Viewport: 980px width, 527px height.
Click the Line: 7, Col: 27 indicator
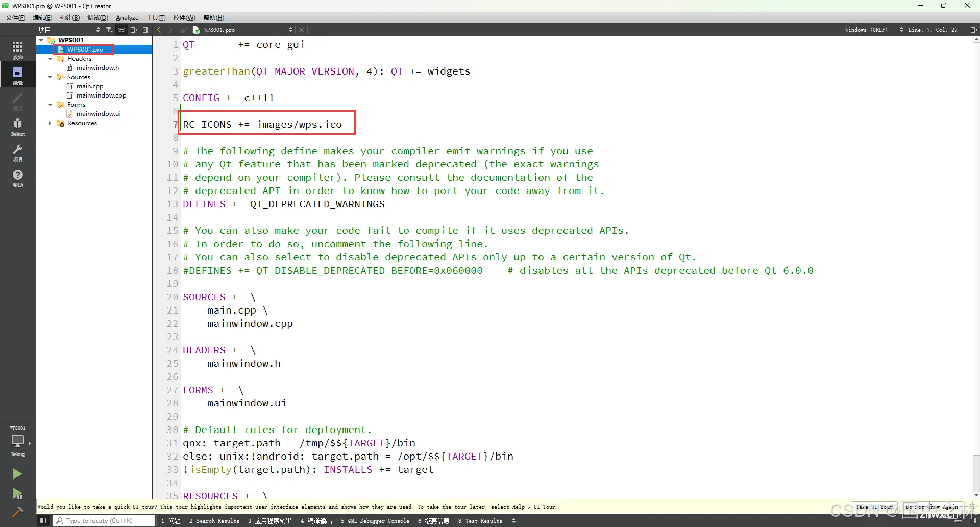click(933, 30)
